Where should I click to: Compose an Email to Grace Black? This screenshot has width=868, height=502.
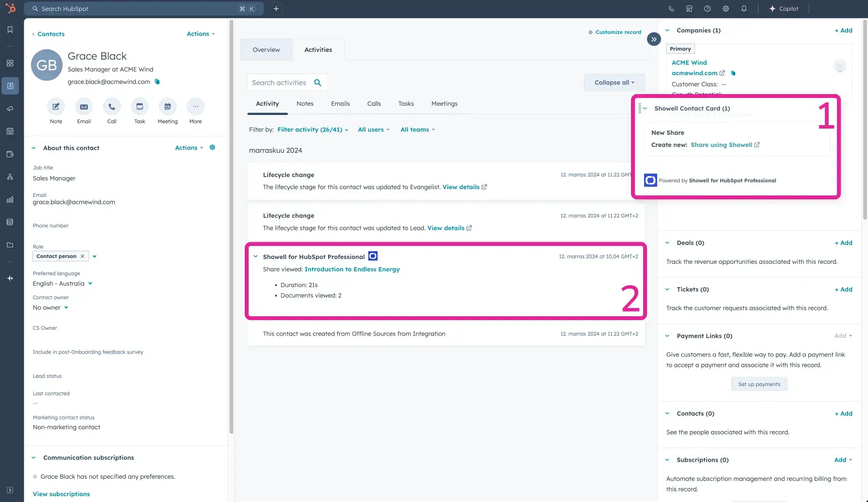(x=84, y=107)
